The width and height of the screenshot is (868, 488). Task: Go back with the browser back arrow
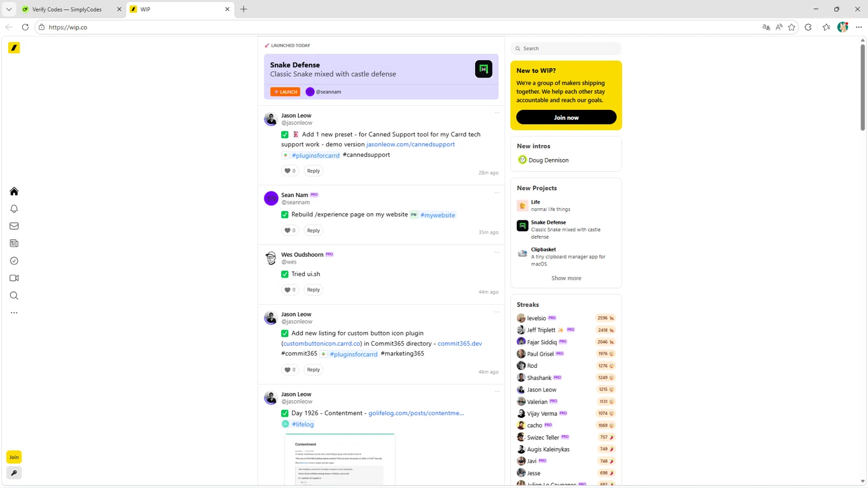coord(9,27)
